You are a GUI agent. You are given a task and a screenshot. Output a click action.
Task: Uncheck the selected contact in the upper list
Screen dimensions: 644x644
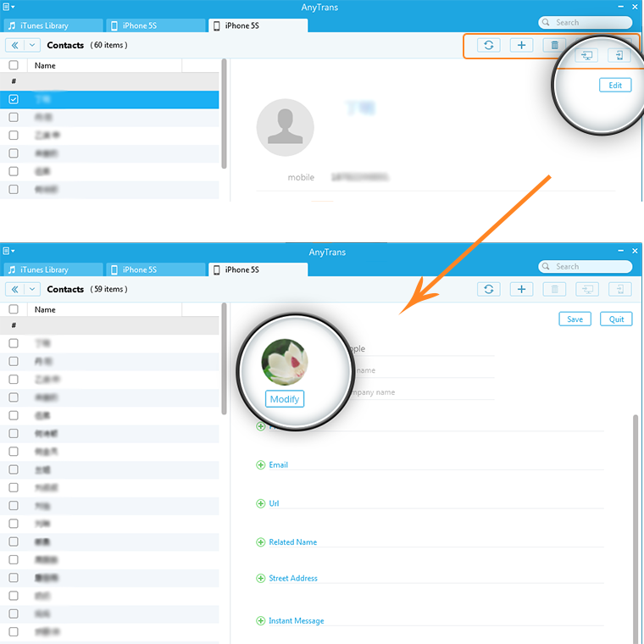tap(14, 99)
